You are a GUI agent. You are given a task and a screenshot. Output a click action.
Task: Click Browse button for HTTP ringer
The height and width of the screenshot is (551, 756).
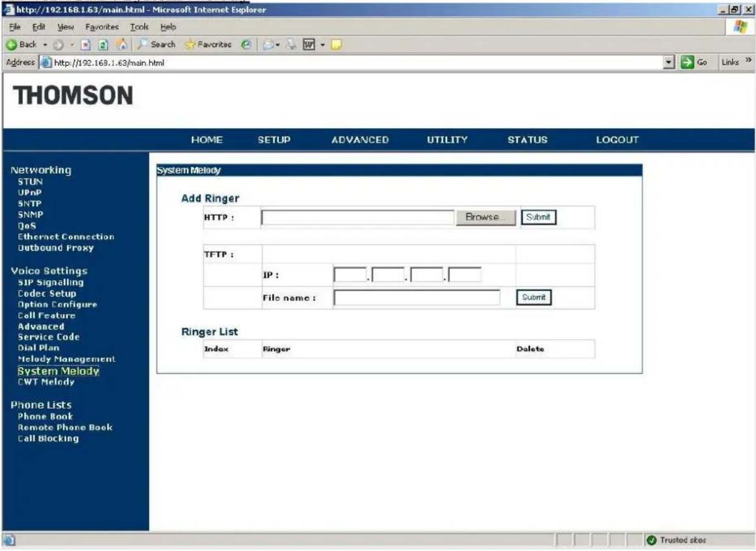point(486,217)
